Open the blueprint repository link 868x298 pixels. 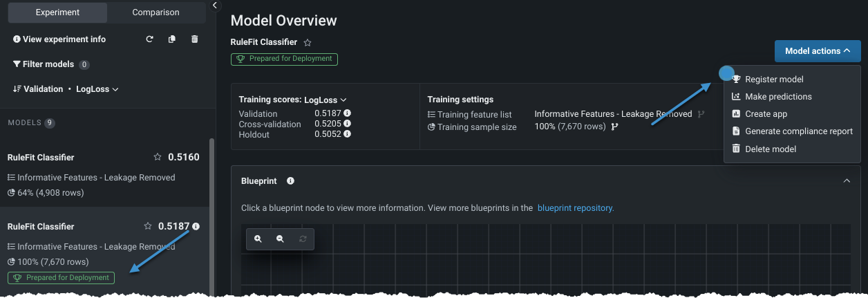coord(575,207)
